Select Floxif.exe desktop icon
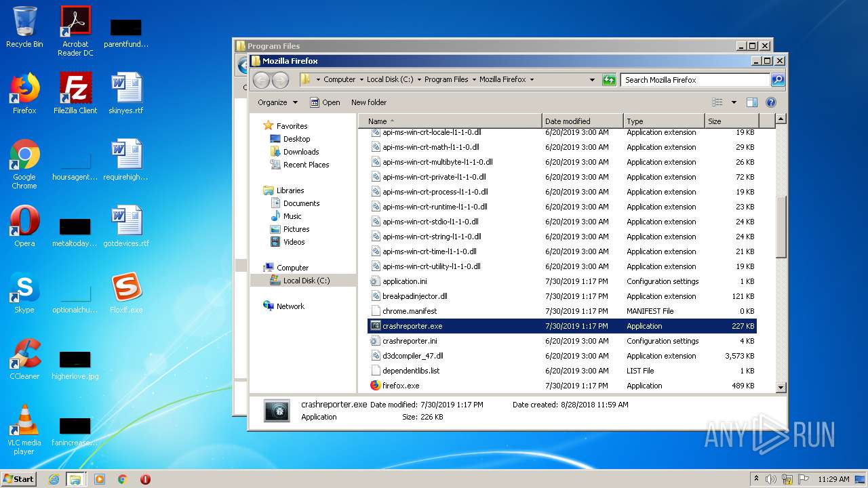The height and width of the screenshot is (488, 868). click(126, 293)
